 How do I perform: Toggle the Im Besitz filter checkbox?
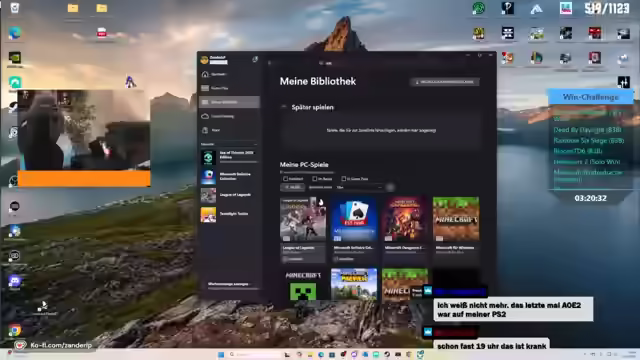pos(315,179)
